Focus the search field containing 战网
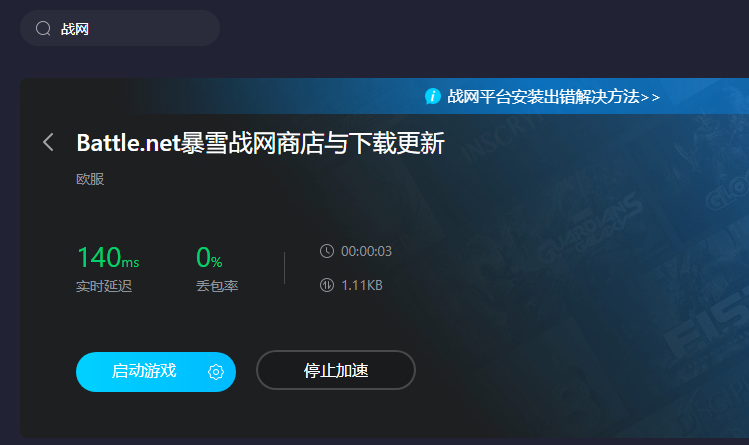Image resolution: width=749 pixels, height=445 pixels. tap(120, 29)
